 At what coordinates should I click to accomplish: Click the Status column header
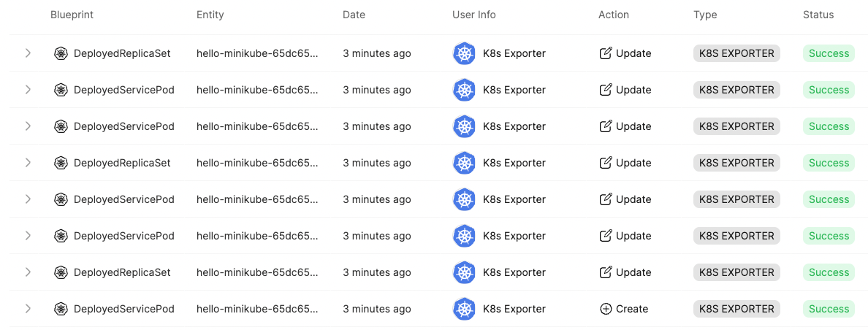point(818,15)
